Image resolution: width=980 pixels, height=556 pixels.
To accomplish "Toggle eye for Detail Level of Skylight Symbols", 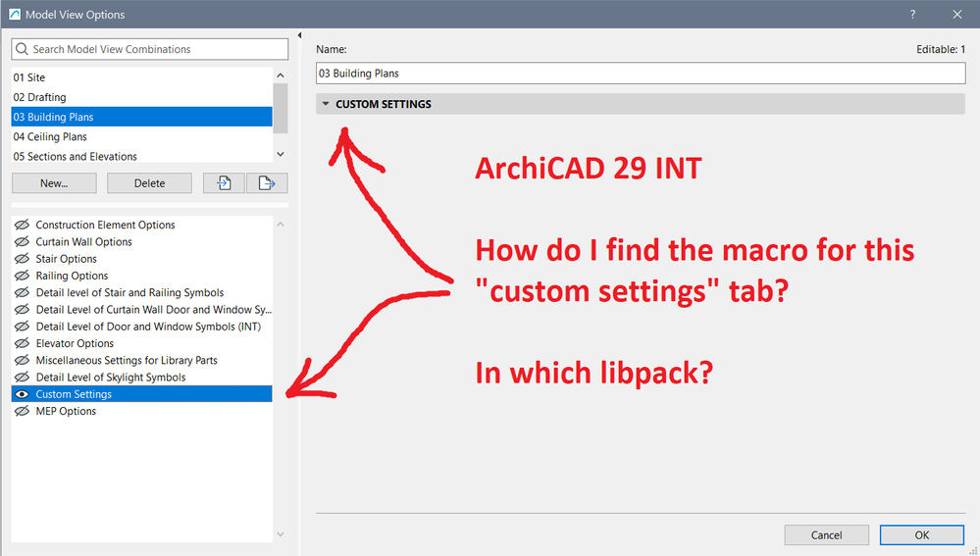I will [x=22, y=377].
